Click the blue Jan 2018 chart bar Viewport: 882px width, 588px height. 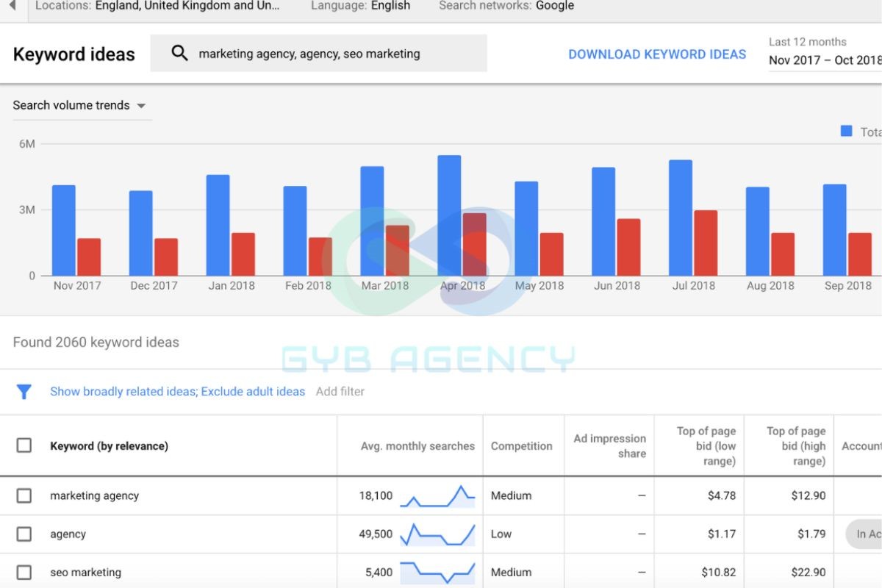(x=218, y=225)
